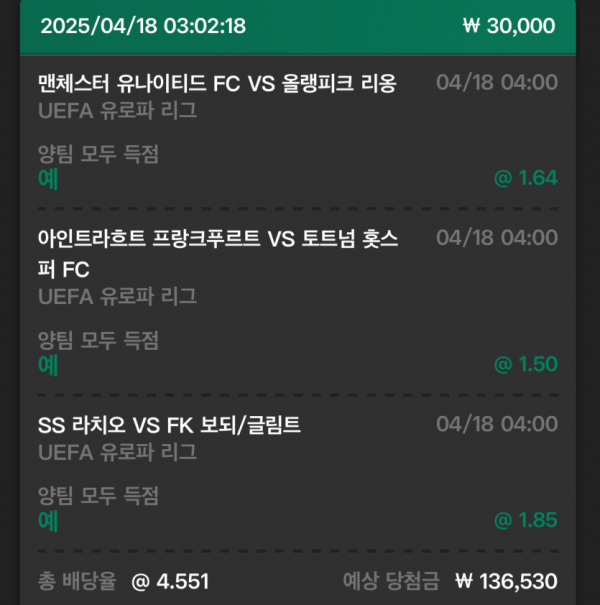
Task: Click the 1.85 odds value
Action: (526, 521)
